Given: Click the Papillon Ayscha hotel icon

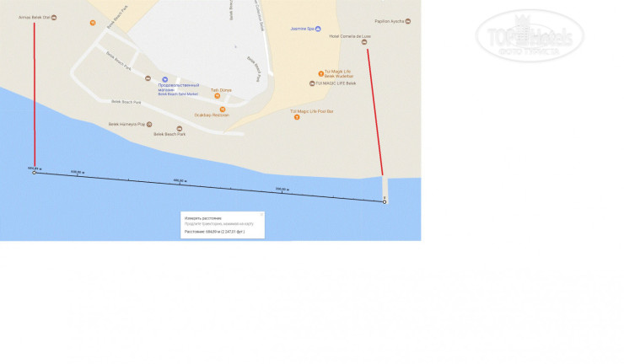Looking at the screenshot, I should pyautogui.click(x=408, y=21).
